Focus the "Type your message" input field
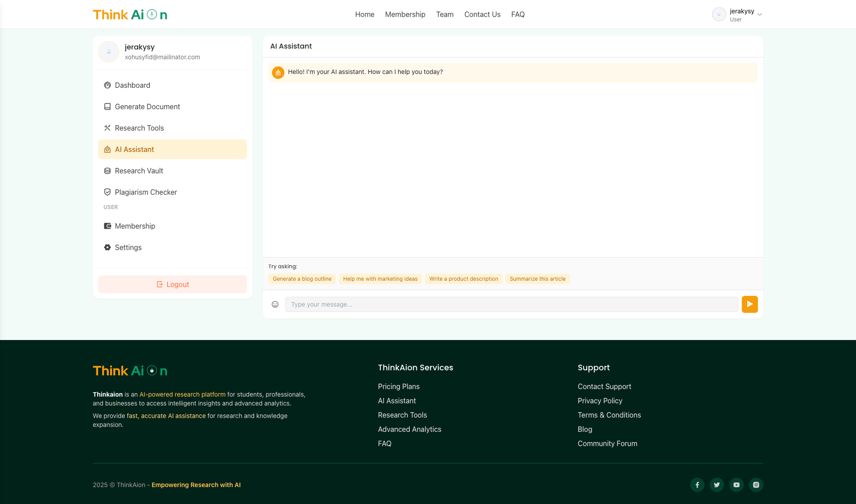856x504 pixels. pyautogui.click(x=511, y=304)
